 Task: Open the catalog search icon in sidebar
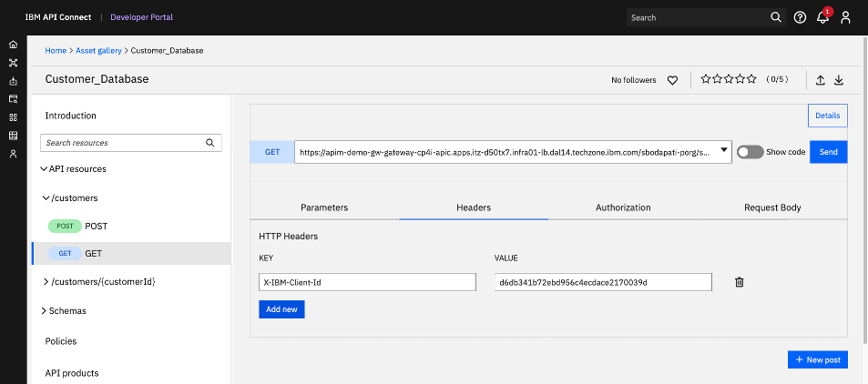pyautogui.click(x=14, y=99)
